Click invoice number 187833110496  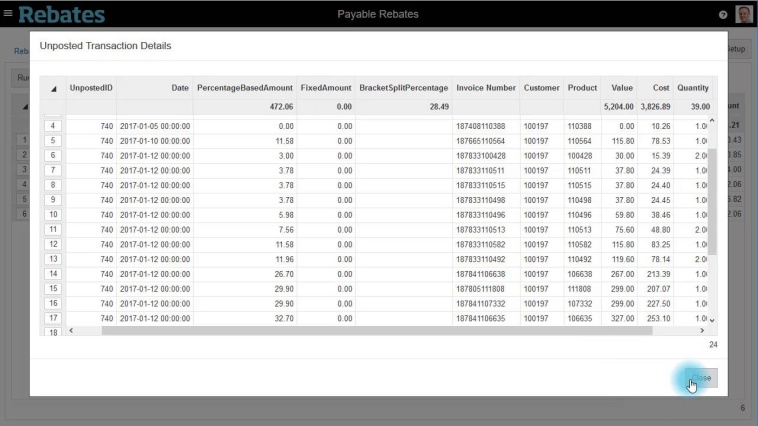click(481, 215)
